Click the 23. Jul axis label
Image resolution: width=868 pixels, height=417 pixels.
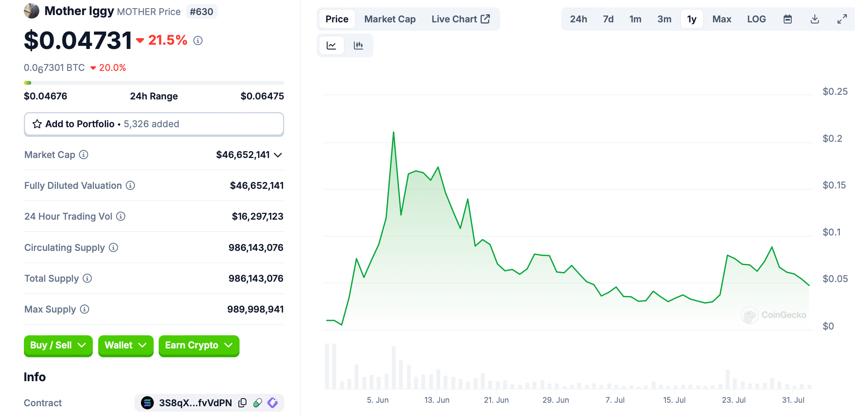[734, 400]
